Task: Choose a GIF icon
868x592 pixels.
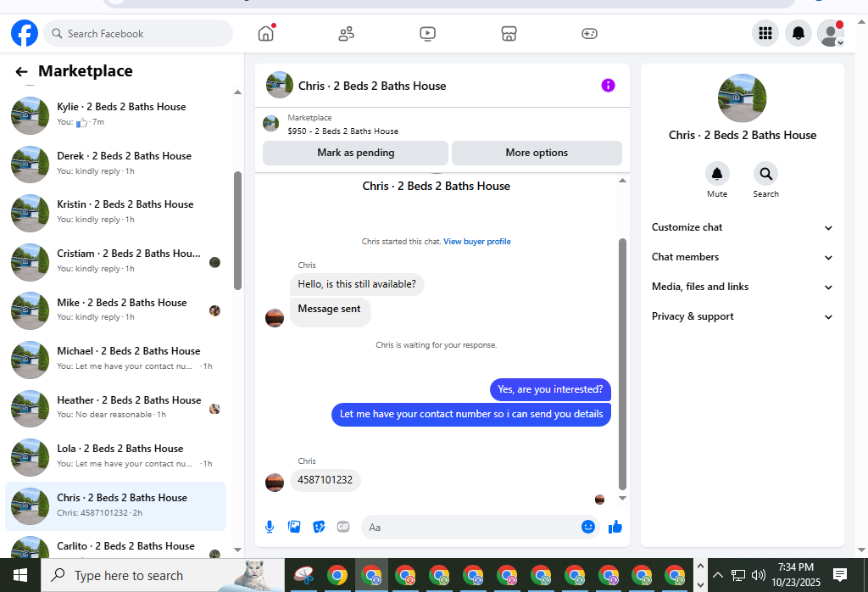Action: pos(343,527)
